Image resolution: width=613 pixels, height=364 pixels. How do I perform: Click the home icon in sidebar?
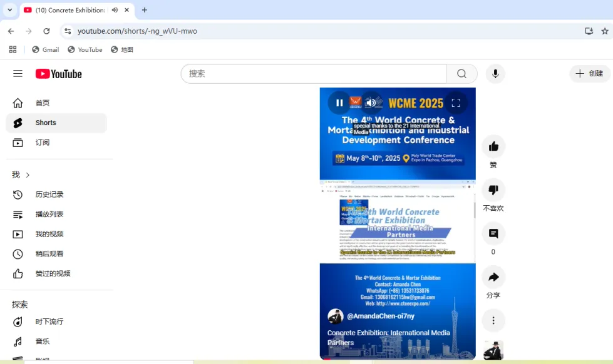pos(18,103)
